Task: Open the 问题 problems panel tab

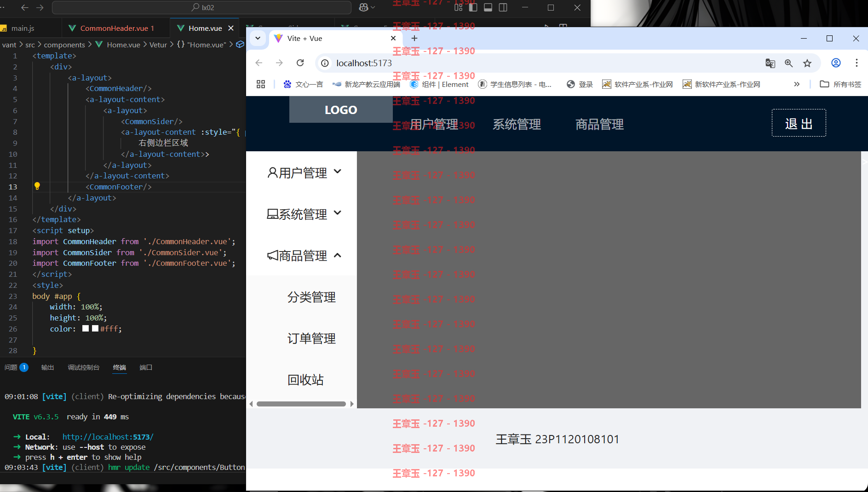Action: coord(11,367)
